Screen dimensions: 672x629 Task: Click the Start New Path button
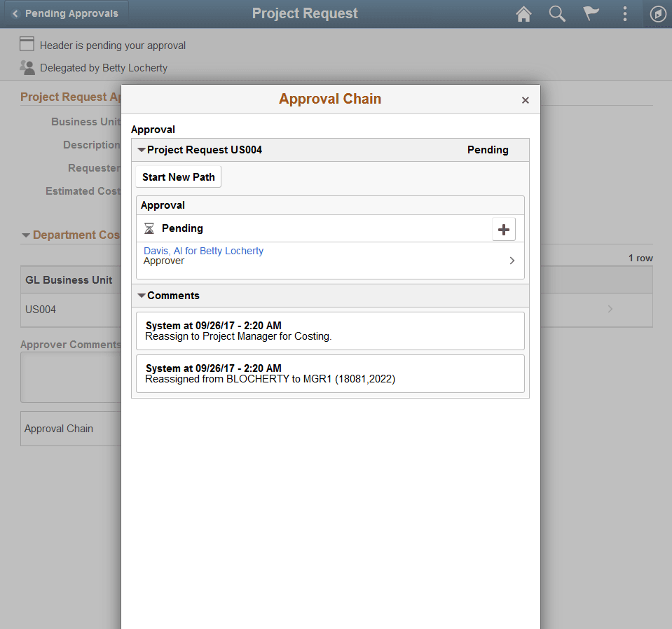(178, 177)
